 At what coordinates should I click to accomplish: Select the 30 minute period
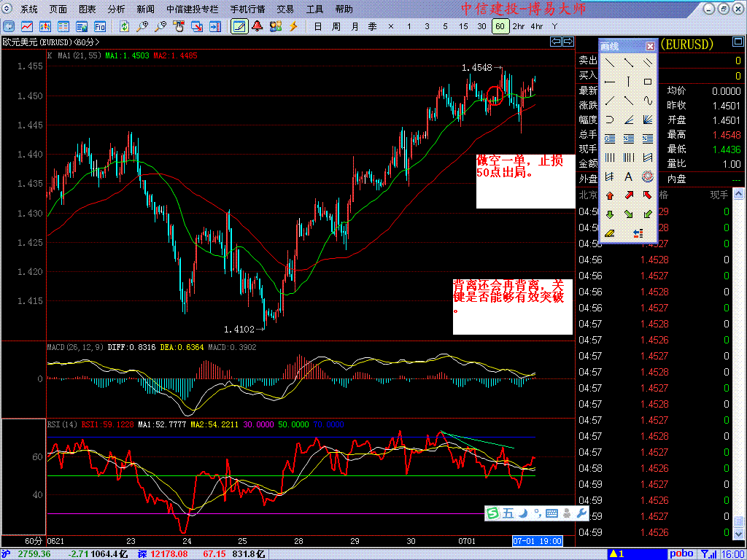coord(481,27)
